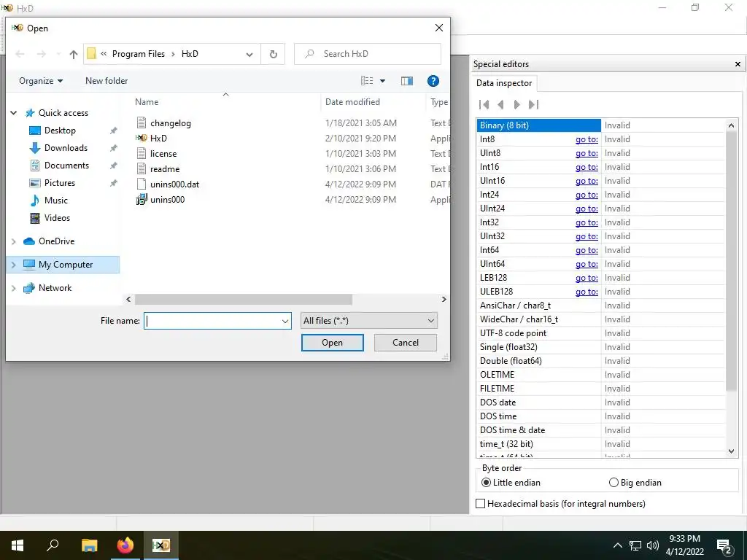Viewport: 747px width, 560px height.
Task: Sort files by Date modified column
Action: [x=352, y=102]
